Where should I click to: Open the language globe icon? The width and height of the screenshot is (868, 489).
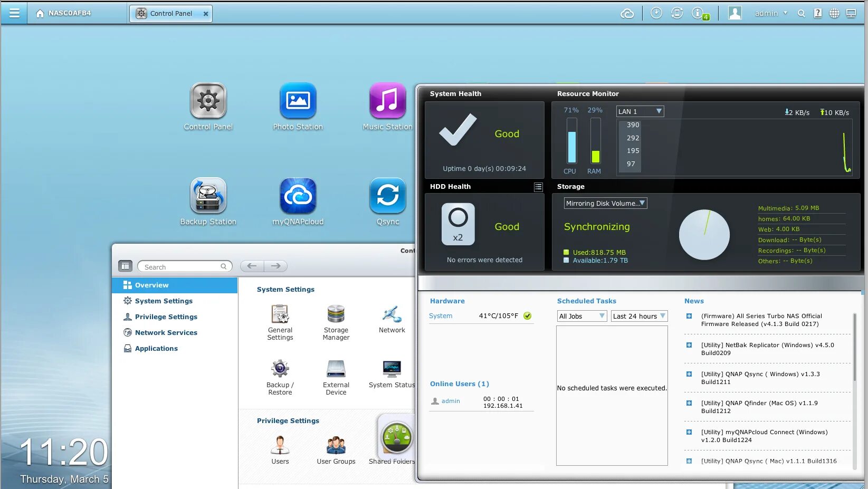tap(834, 14)
